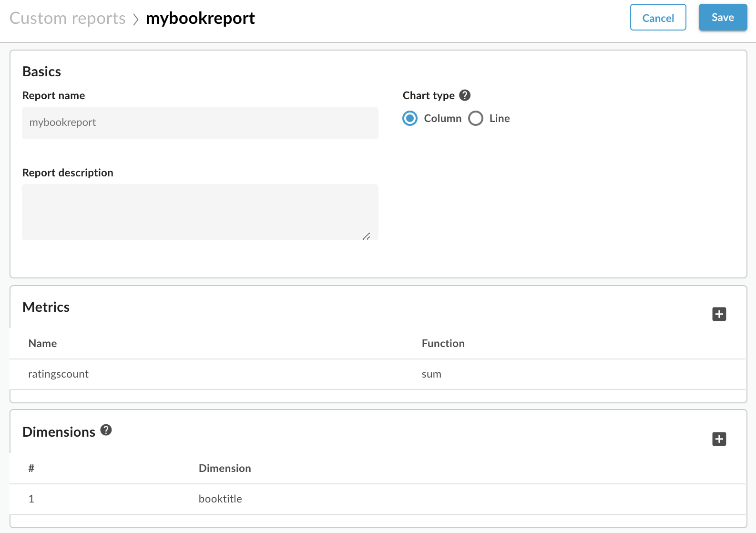
Task: Grab the description box resize handle
Action: coord(366,236)
